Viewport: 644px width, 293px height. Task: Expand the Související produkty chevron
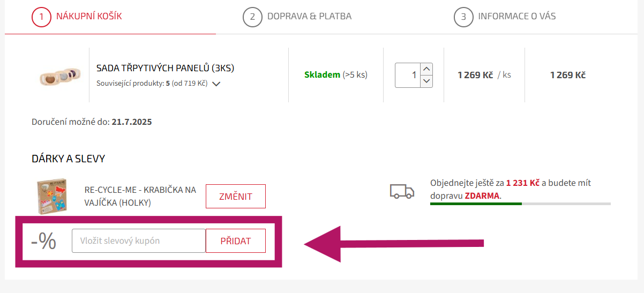click(216, 84)
